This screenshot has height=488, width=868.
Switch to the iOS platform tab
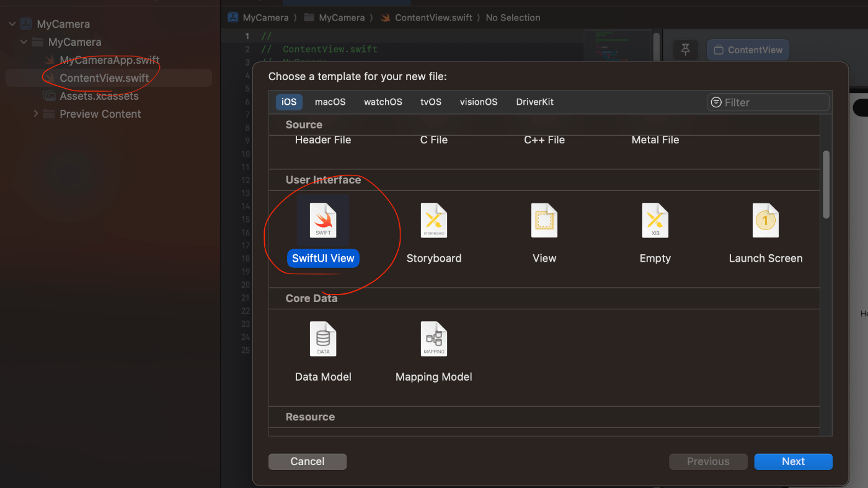coord(289,102)
